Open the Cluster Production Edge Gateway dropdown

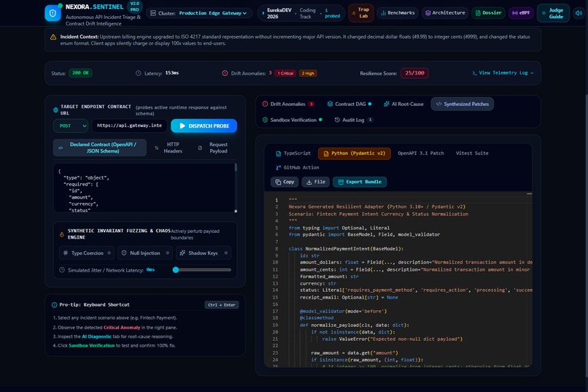coord(198,13)
